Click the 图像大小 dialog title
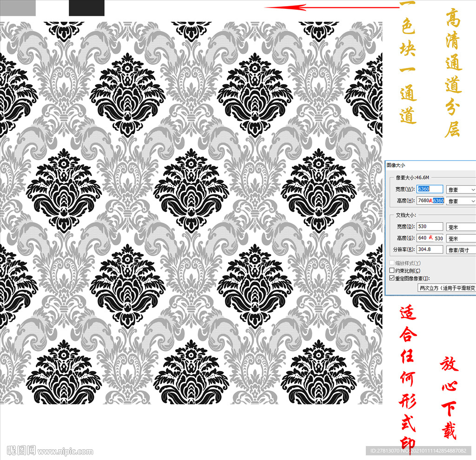This screenshot has width=476, height=460. coord(396,165)
